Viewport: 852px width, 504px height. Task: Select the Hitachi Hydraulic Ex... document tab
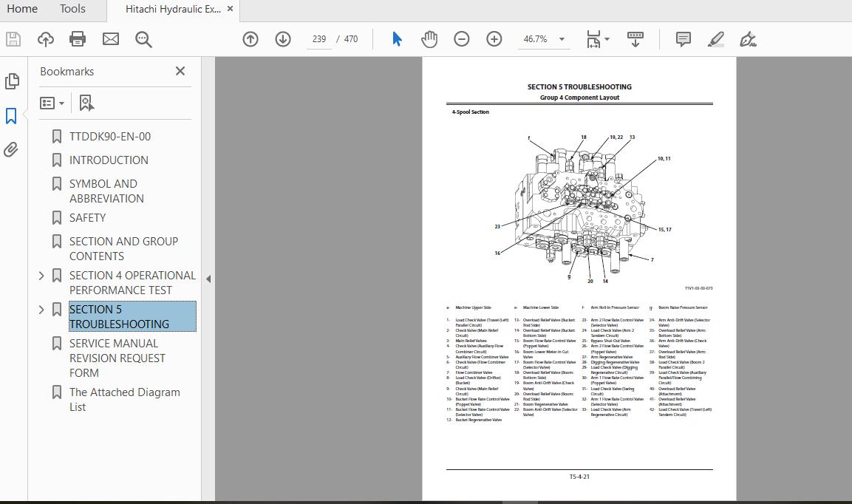coord(173,10)
